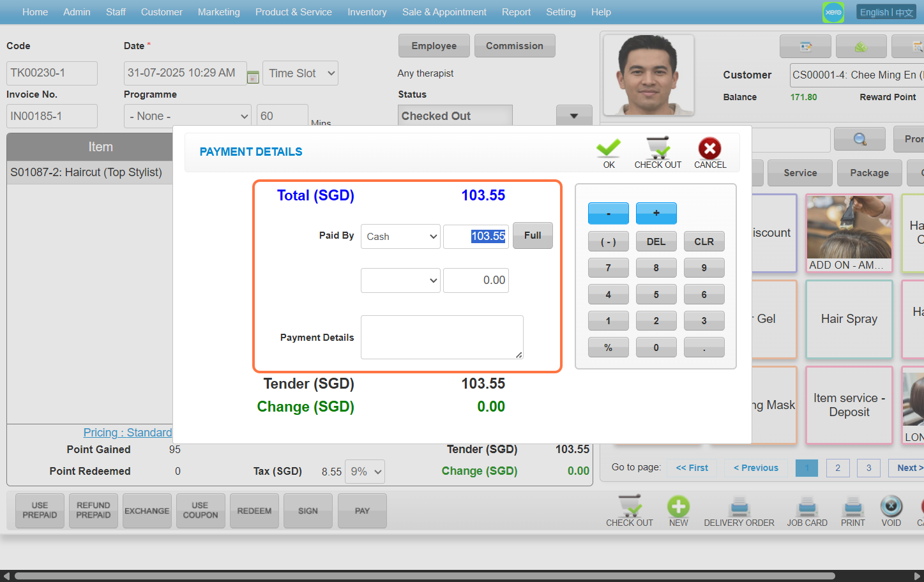Click the red CANCEL icon
924x582 pixels.
tap(709, 149)
